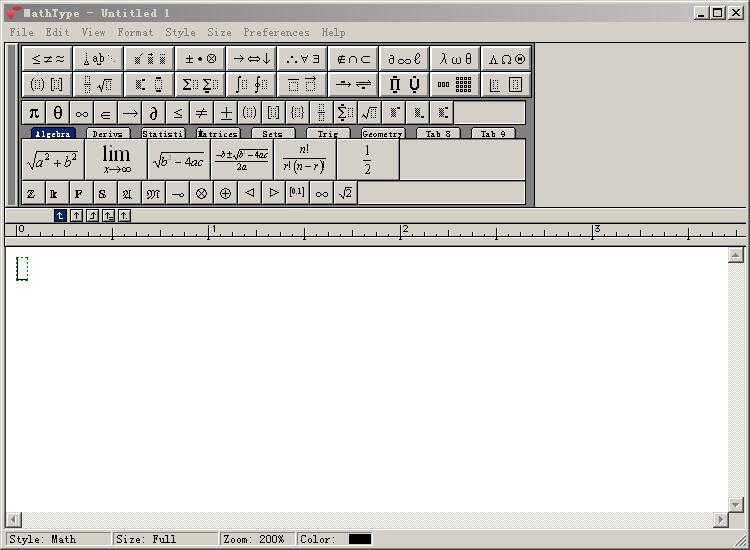This screenshot has height=550, width=750.
Task: Insert the pi symbol
Action: (x=34, y=113)
